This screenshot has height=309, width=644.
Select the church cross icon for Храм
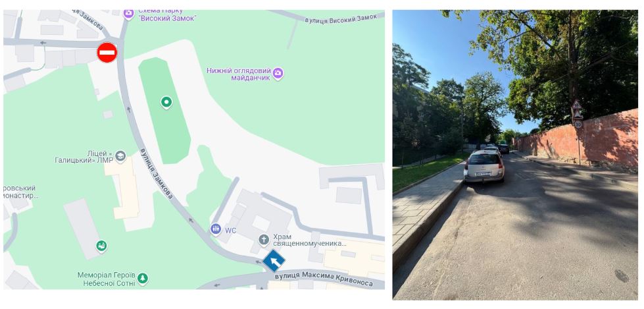tap(264, 239)
